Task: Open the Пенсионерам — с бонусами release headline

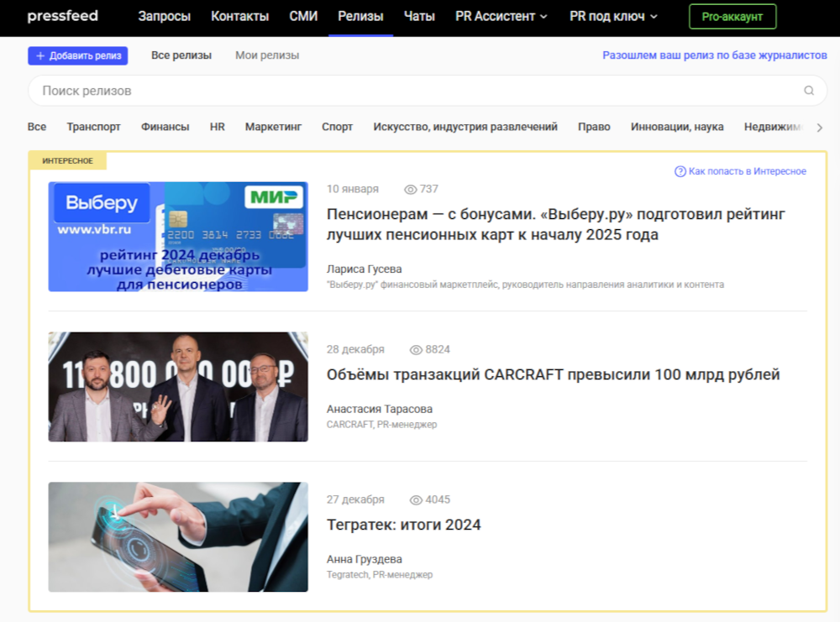Action: coord(555,224)
